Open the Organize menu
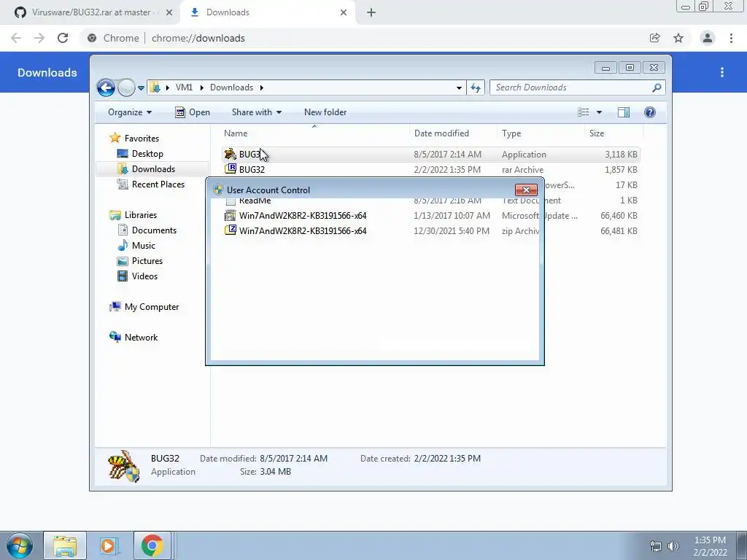The width and height of the screenshot is (747, 560). [x=130, y=112]
